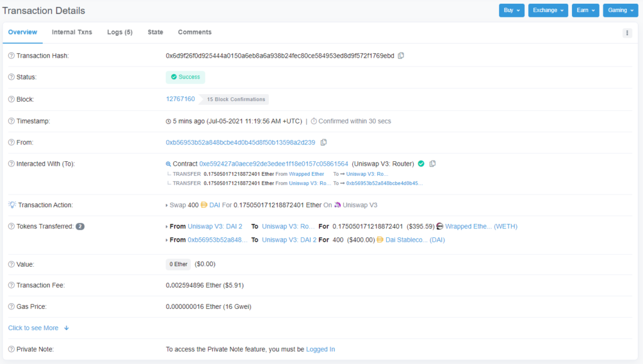
Task: Click the Uniswap unicorn icon in Transaction Action
Action: coord(337,205)
